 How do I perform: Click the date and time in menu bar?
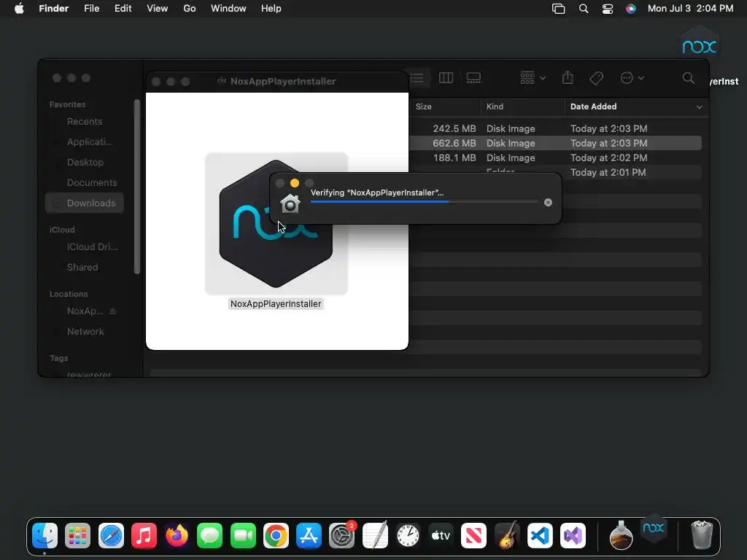point(690,9)
